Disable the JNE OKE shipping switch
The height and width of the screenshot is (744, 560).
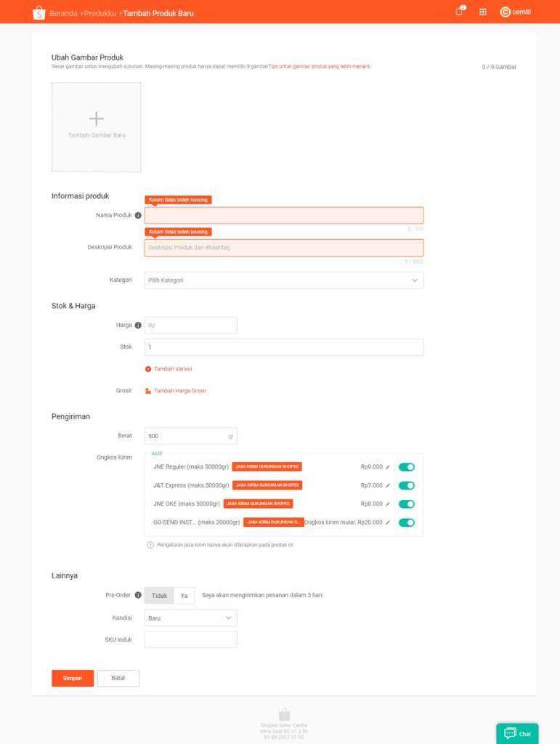[406, 504]
